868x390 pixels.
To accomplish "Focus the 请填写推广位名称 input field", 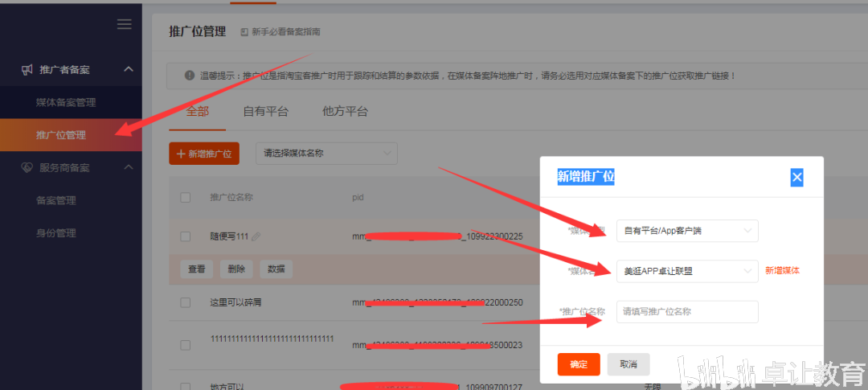I will [687, 312].
